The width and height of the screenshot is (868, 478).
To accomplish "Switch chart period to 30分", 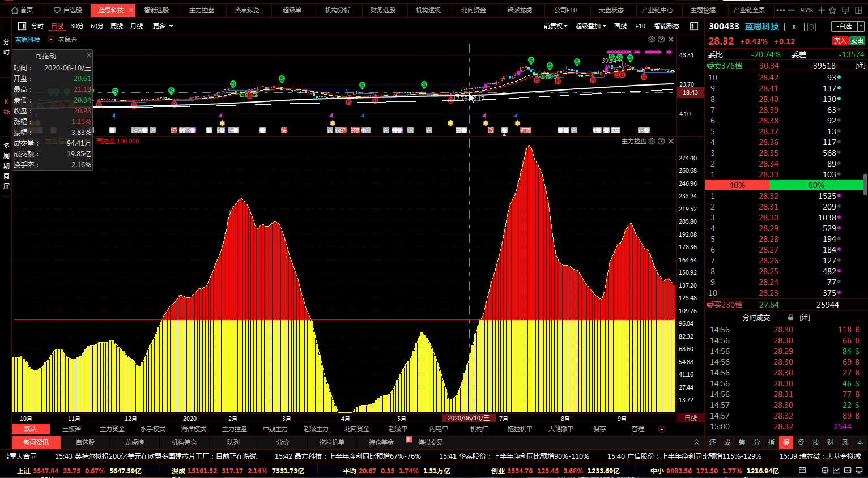I will click(x=77, y=26).
